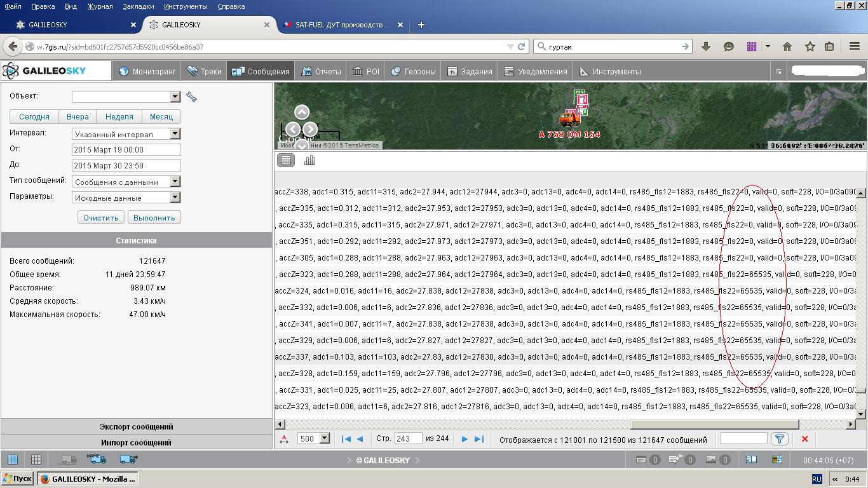The height and width of the screenshot is (488, 868).
Task: Open rows-per-page dropdown showing 500
Action: point(324,438)
